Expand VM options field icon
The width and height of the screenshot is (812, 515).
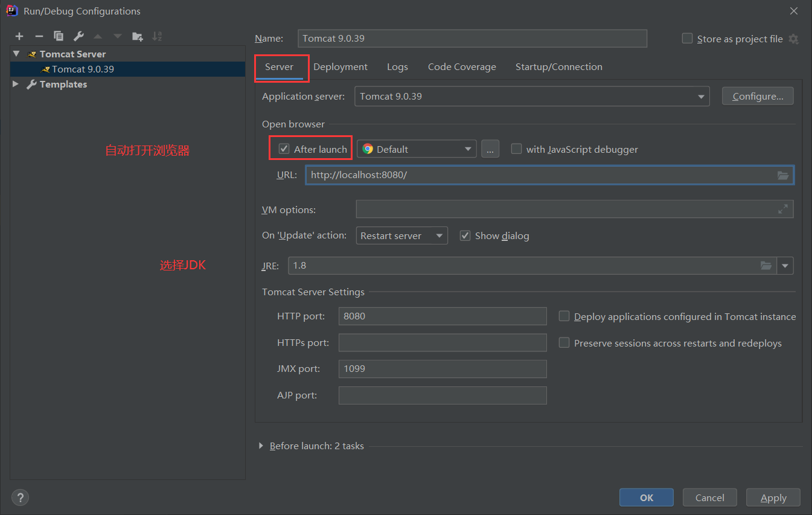(783, 209)
